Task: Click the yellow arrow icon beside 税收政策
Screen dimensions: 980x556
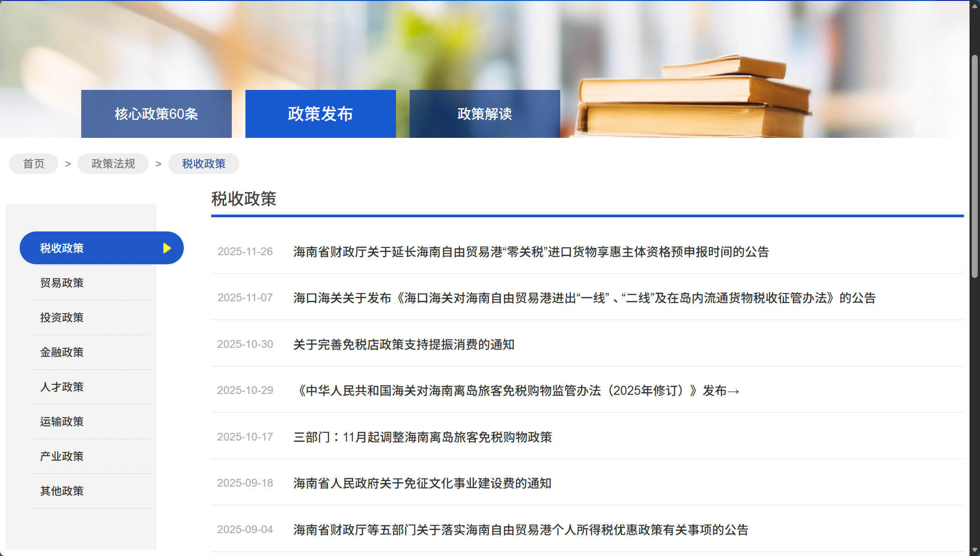Action: tap(167, 248)
